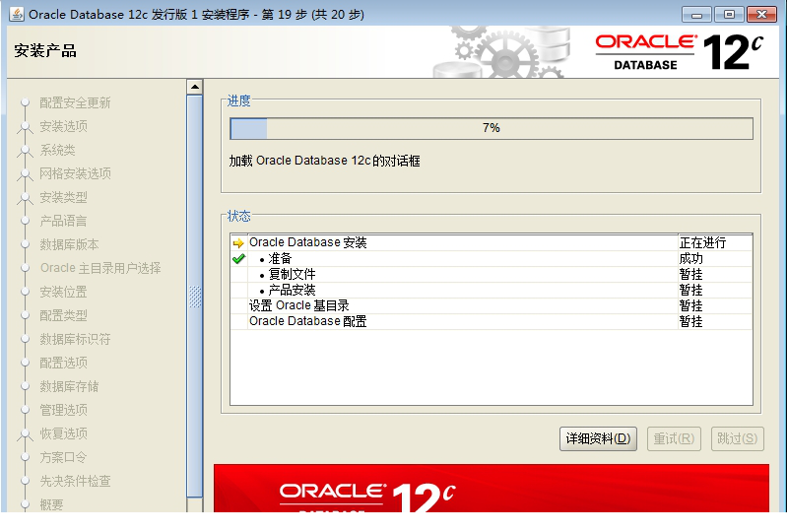Close the Oracle installer window
Image resolution: width=787 pixels, height=532 pixels.
[761, 15]
